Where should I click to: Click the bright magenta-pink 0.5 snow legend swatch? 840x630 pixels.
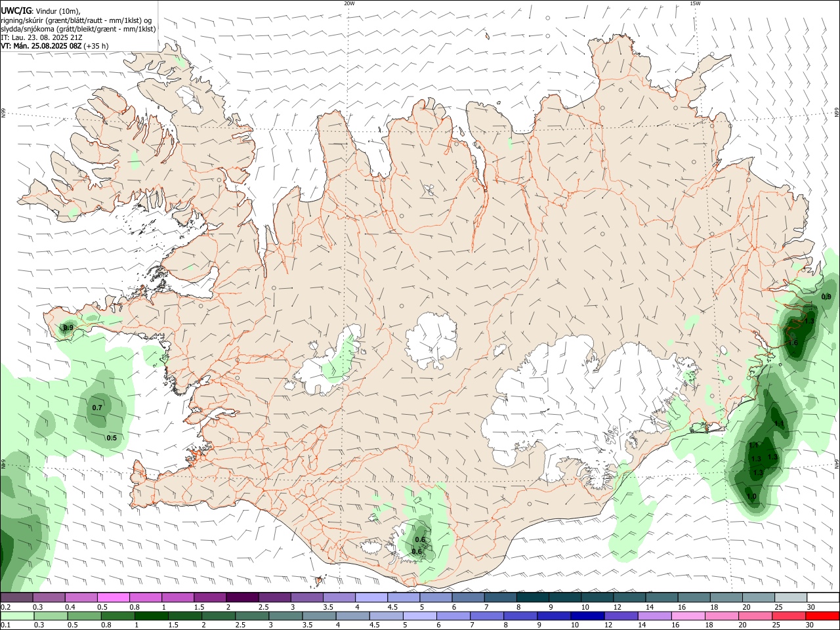click(x=113, y=598)
